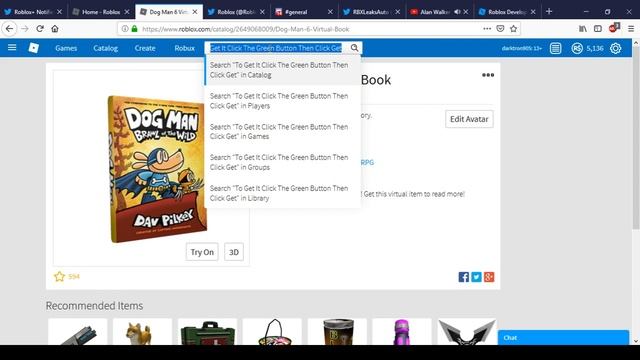Go back with browser back arrow
Viewport: 640px width, 360px height.
click(9, 29)
